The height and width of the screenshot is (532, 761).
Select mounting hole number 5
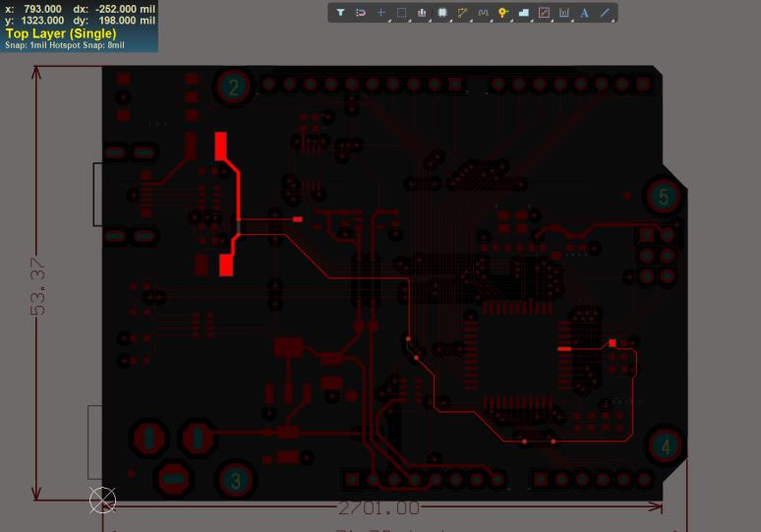(664, 197)
